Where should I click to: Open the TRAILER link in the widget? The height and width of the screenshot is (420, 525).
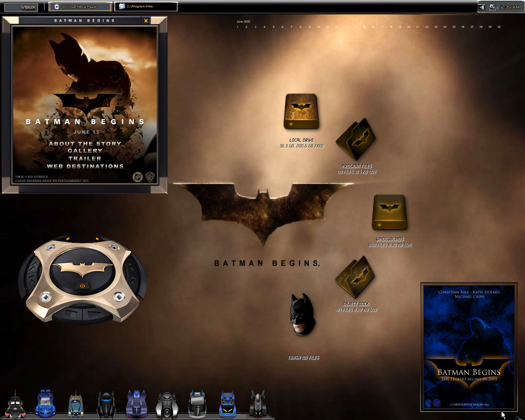(x=85, y=158)
